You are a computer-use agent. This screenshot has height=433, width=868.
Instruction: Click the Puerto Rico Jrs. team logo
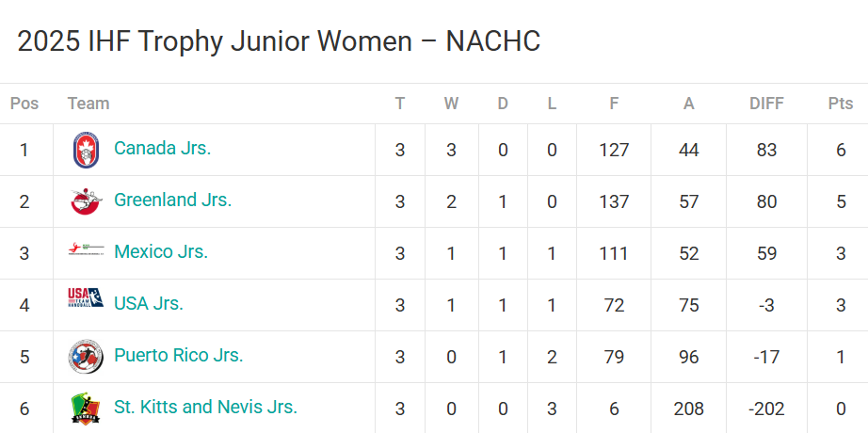[86, 357]
